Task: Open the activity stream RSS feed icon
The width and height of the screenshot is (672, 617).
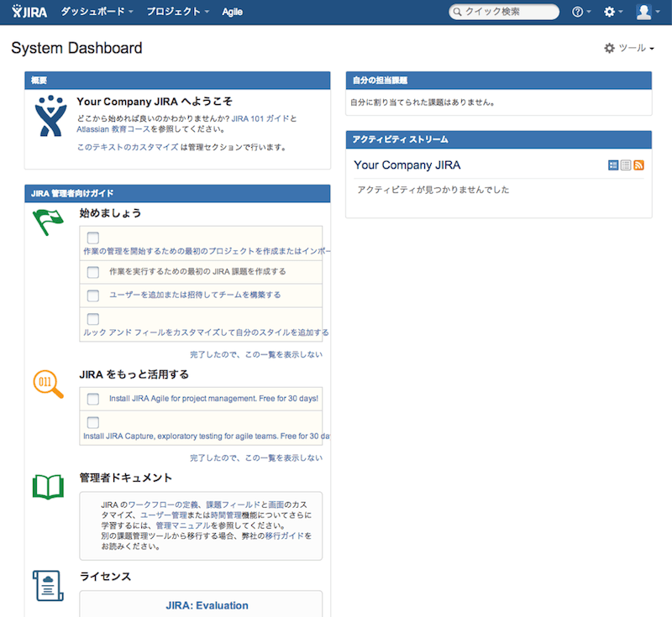Action: [x=638, y=165]
